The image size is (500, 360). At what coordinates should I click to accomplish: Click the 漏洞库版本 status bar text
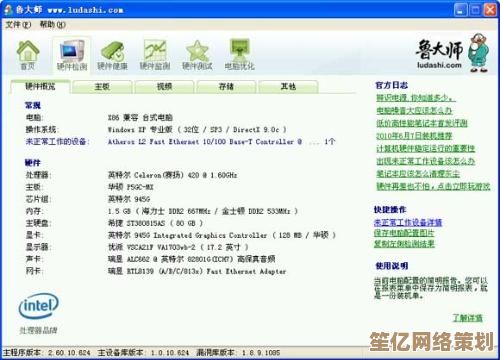(x=238, y=353)
